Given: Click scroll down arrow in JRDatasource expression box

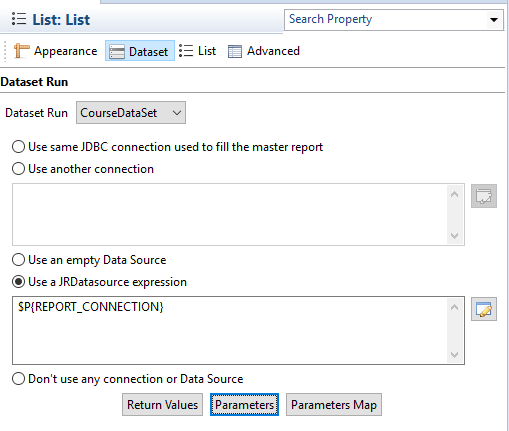Looking at the screenshot, I should pyautogui.click(x=454, y=355).
